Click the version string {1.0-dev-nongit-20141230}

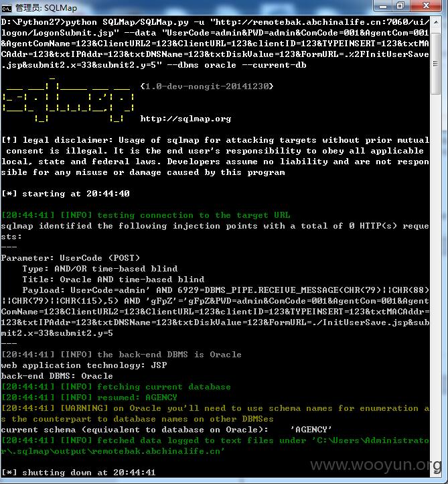click(x=207, y=86)
